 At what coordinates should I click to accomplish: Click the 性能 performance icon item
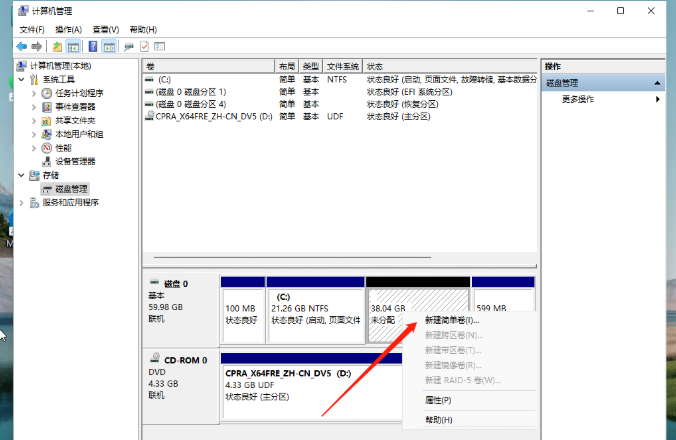pos(63,147)
